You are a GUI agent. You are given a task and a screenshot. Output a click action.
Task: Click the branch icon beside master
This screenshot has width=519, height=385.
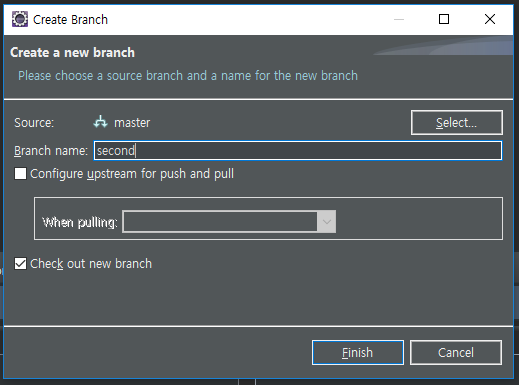100,122
